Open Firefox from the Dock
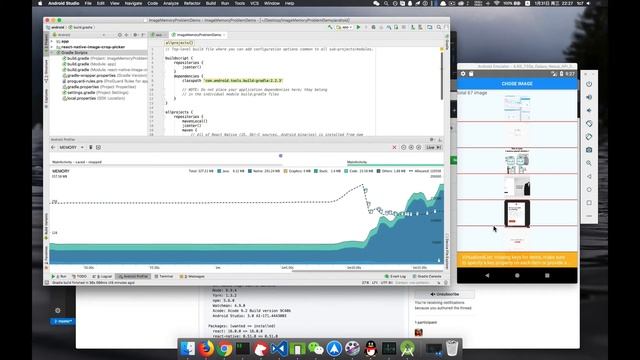 pyautogui.click(x=206, y=349)
